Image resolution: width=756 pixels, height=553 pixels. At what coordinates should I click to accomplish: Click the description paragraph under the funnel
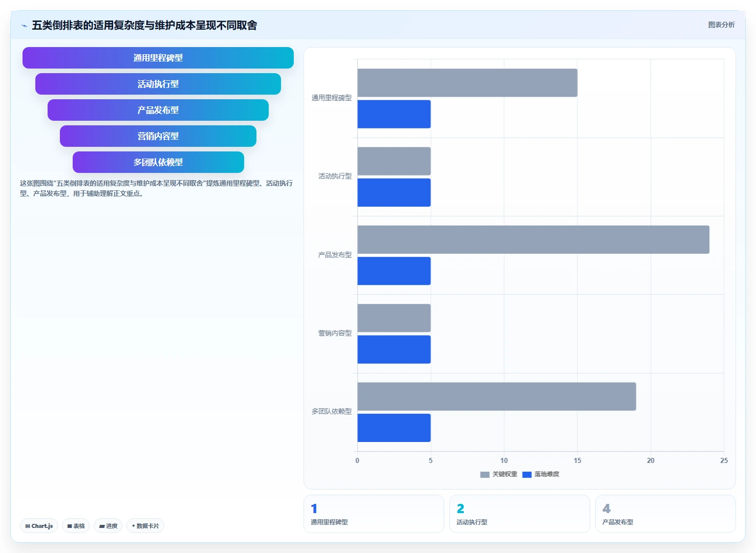[x=156, y=188]
